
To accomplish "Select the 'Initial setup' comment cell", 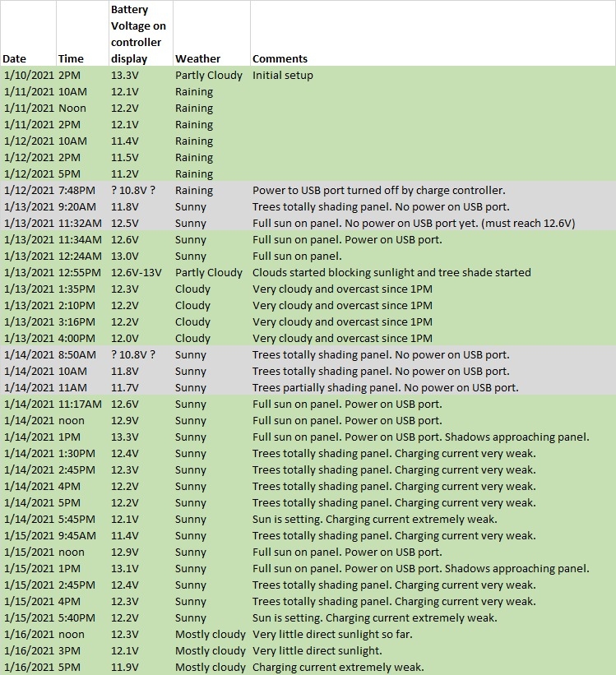I will 283,75.
